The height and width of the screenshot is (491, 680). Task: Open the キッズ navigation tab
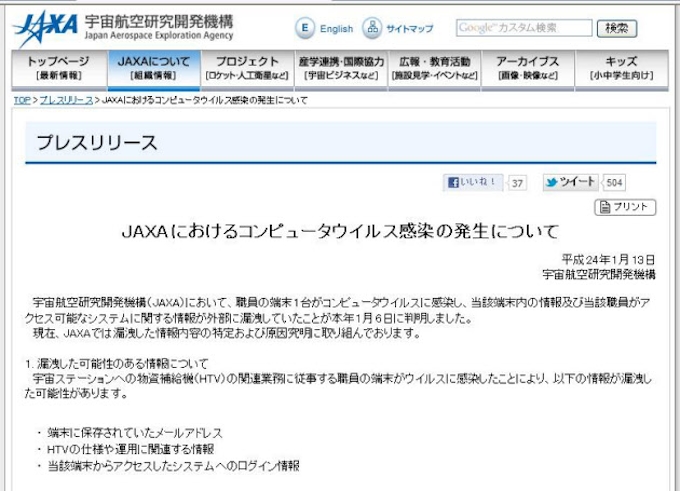(x=621, y=68)
